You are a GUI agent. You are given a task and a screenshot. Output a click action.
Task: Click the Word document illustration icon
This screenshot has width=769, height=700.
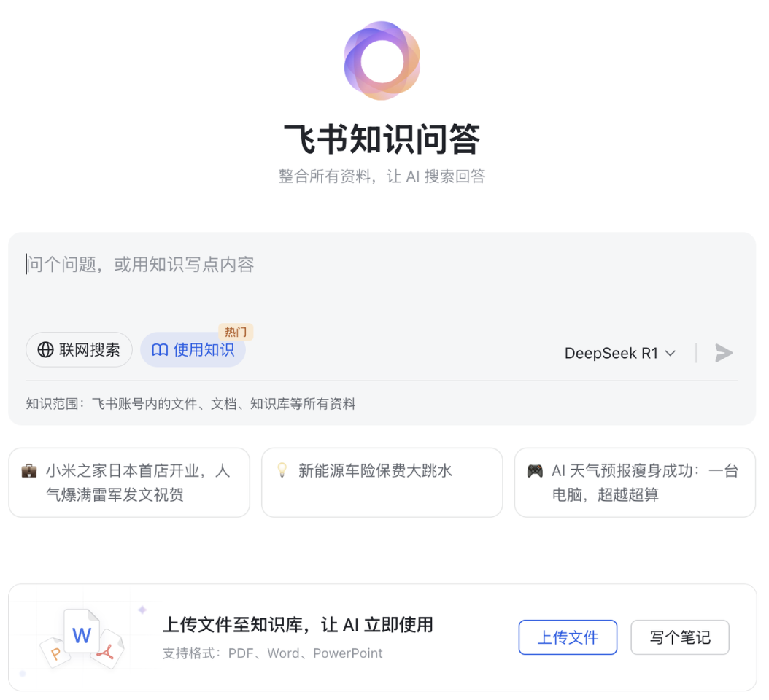coord(82,631)
